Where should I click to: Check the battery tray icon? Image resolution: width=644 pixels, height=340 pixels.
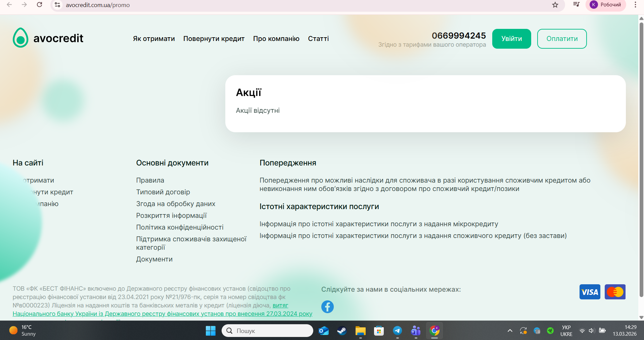[602, 331]
